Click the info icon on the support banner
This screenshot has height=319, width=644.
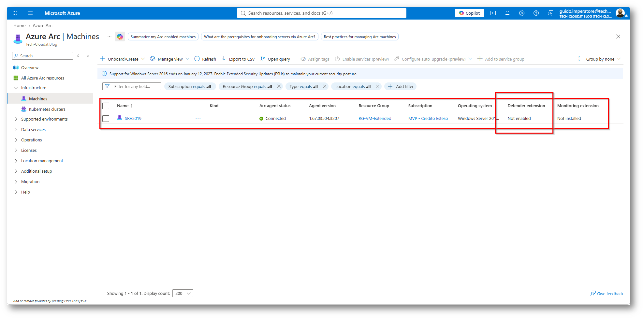tap(104, 74)
